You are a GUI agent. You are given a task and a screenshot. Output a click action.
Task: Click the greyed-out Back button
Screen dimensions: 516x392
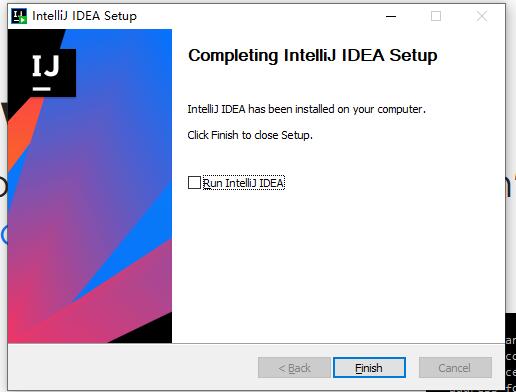pyautogui.click(x=294, y=368)
